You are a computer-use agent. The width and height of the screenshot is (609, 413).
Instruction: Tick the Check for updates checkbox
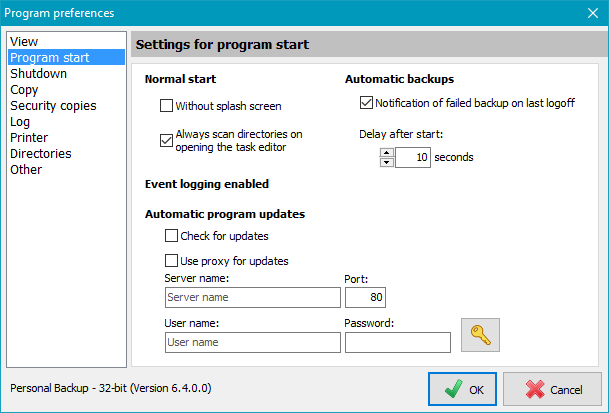(171, 235)
